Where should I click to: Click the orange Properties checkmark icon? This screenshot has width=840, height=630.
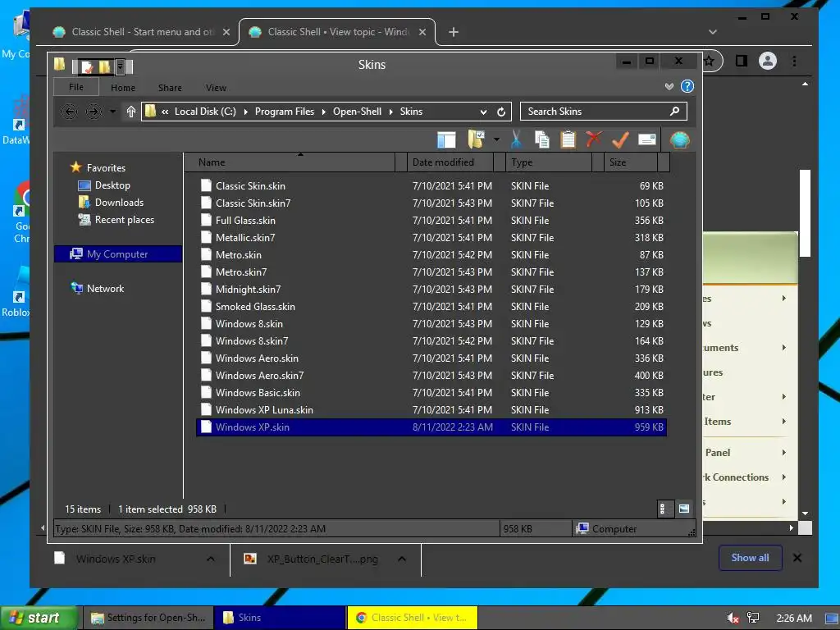tap(620, 139)
